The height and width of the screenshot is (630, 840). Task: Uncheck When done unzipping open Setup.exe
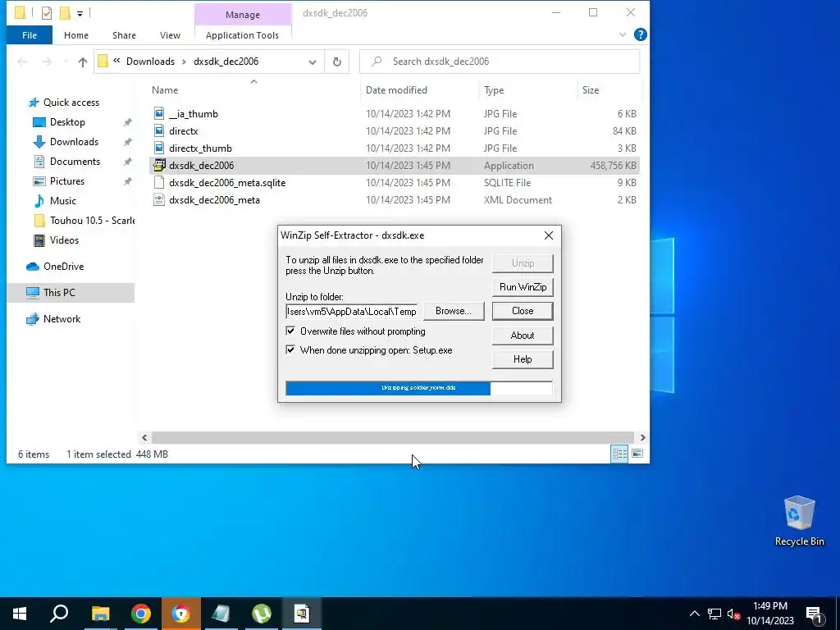290,350
